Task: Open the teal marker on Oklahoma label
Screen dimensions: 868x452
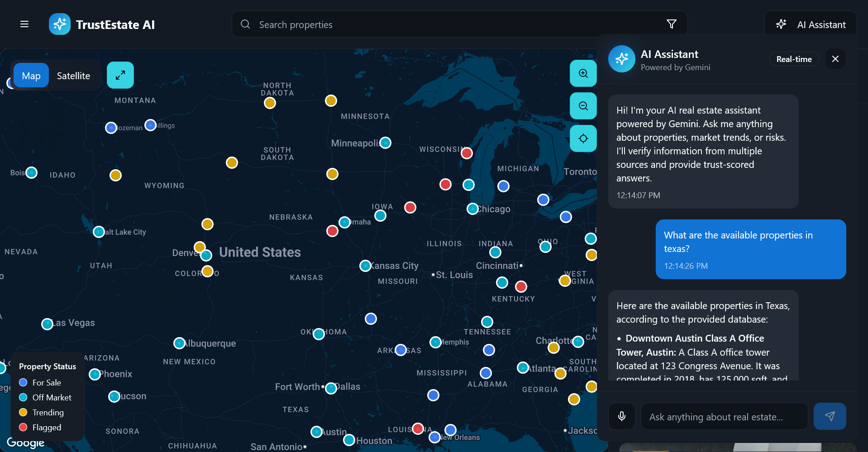Action: pos(319,334)
